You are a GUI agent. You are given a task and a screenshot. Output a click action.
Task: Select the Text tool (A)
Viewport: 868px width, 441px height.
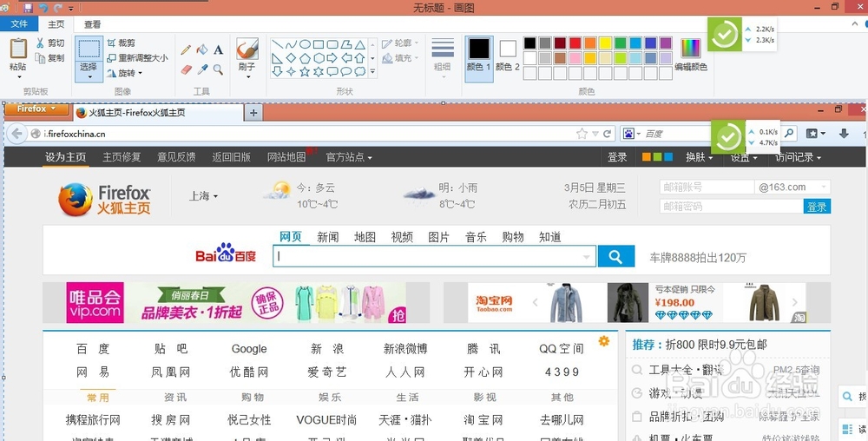pyautogui.click(x=218, y=49)
